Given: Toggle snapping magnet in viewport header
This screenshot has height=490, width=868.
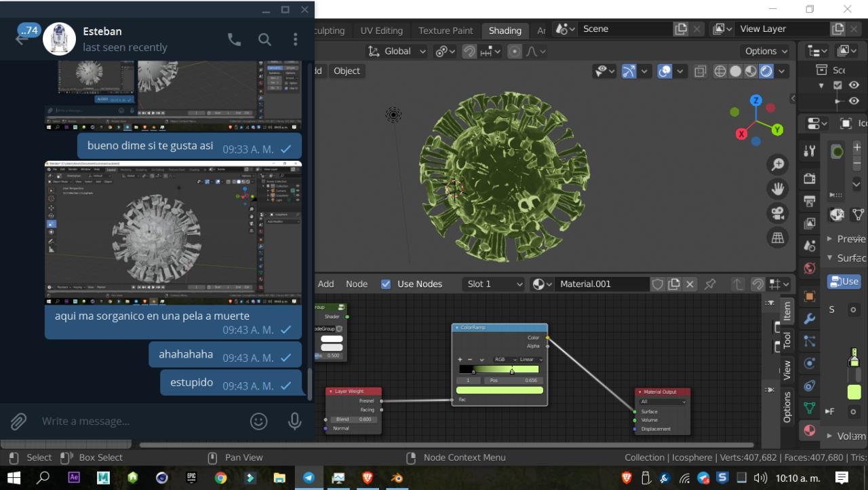Looking at the screenshot, I should pos(469,51).
